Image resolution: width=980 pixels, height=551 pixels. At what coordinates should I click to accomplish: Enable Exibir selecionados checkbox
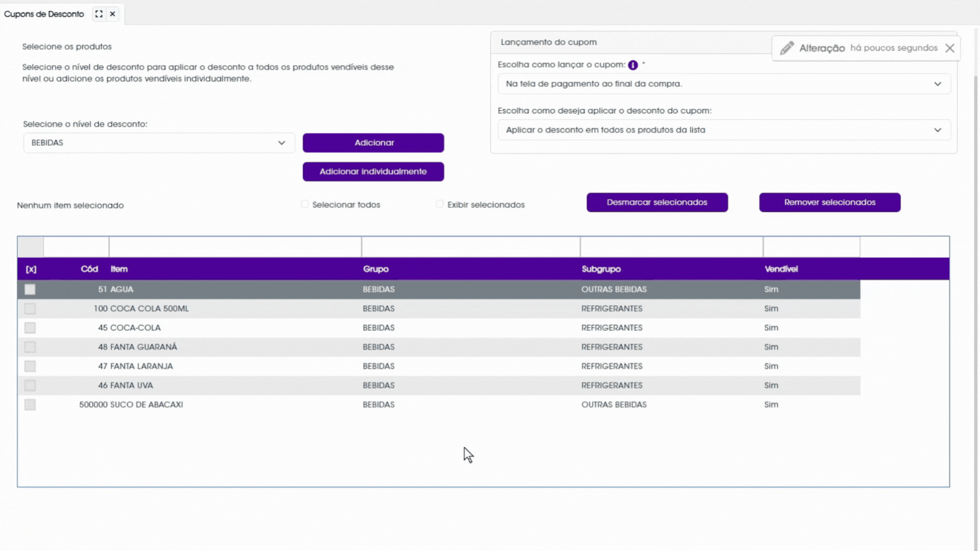(x=440, y=204)
